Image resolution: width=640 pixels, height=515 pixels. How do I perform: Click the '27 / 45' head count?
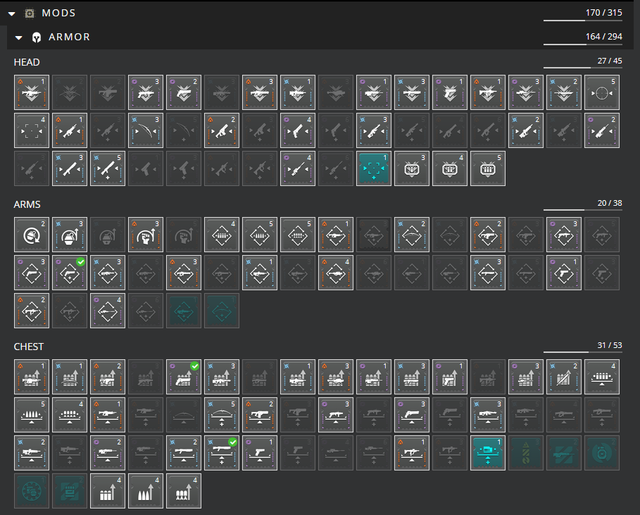pyautogui.click(x=610, y=61)
